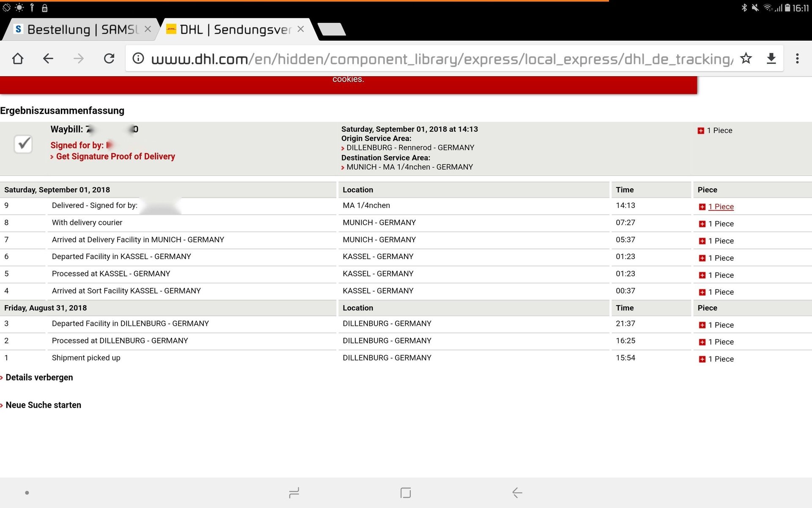Select 'MA 1/4nchen' location cell

point(366,205)
